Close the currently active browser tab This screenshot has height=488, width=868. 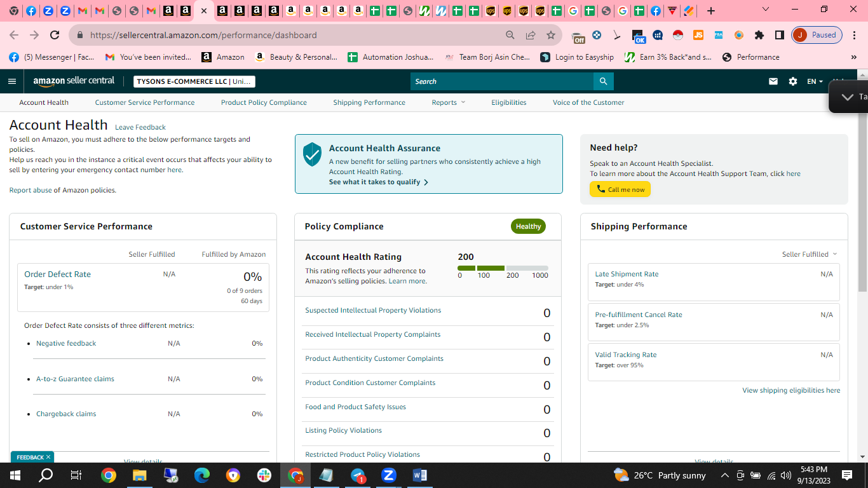pyautogui.click(x=203, y=11)
